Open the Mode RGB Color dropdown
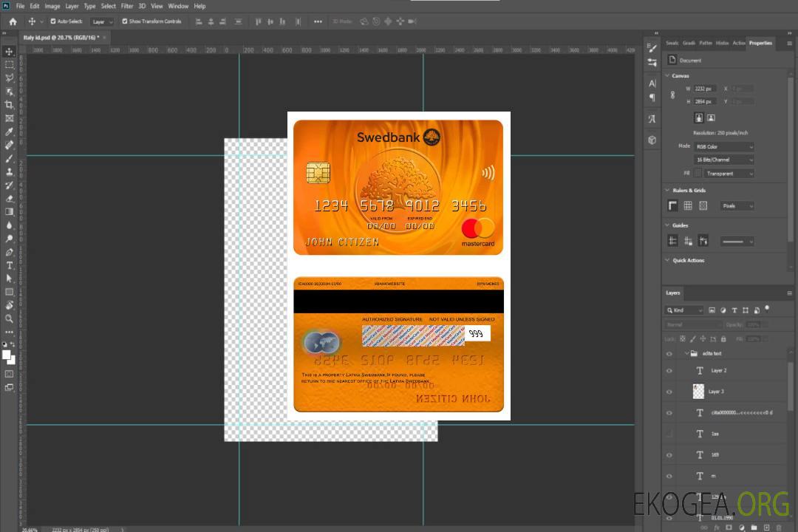 click(723, 146)
